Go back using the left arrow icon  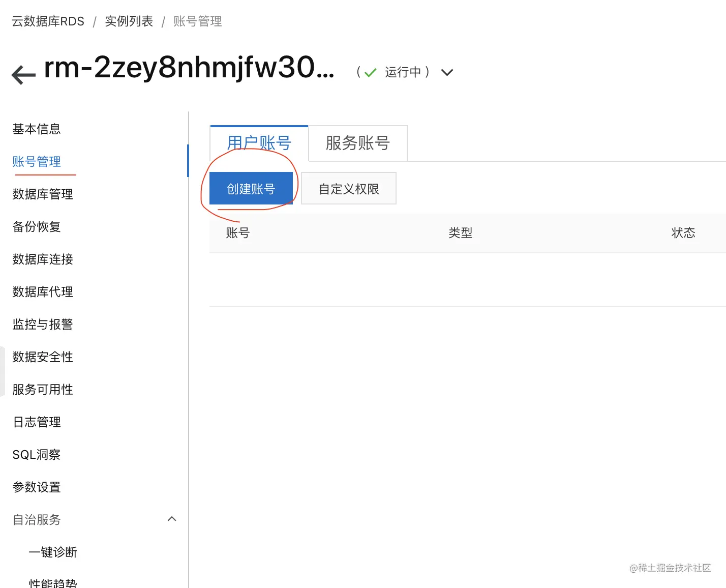click(x=23, y=75)
